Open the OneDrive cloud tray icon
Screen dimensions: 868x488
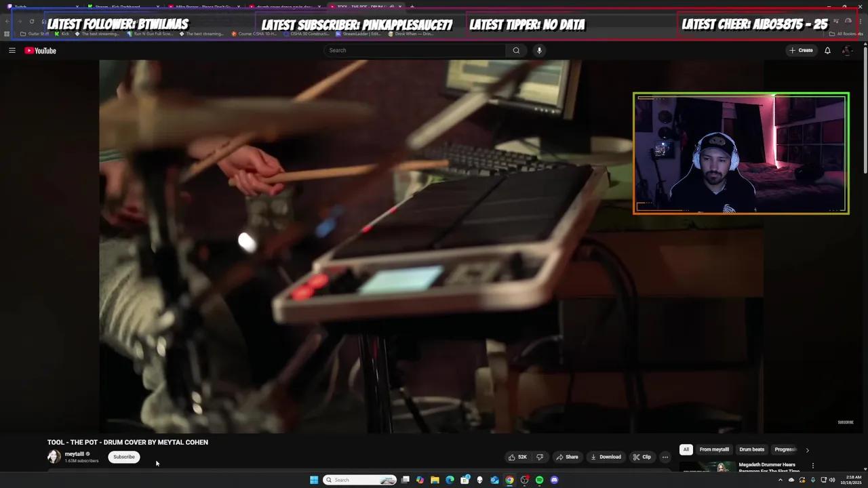coord(791,480)
